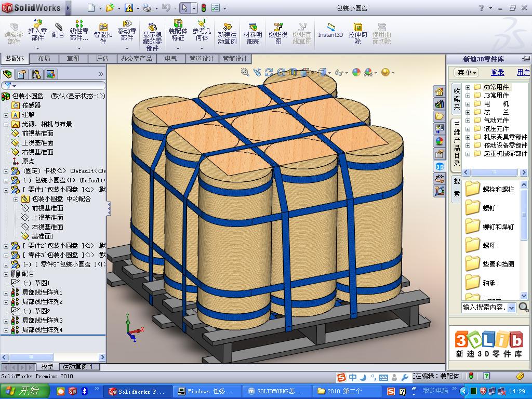Expand the 配合 (Mates) tree node
532x399 pixels.
6,274
